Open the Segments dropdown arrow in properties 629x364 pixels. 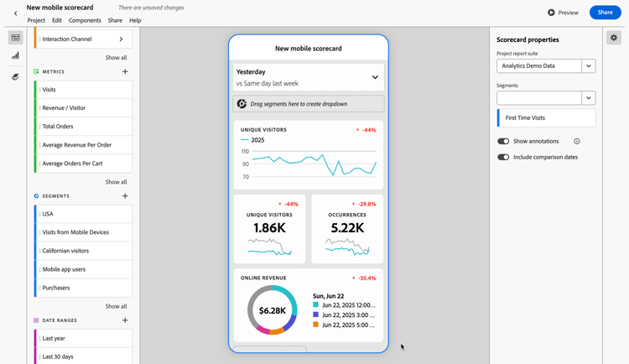coord(589,98)
